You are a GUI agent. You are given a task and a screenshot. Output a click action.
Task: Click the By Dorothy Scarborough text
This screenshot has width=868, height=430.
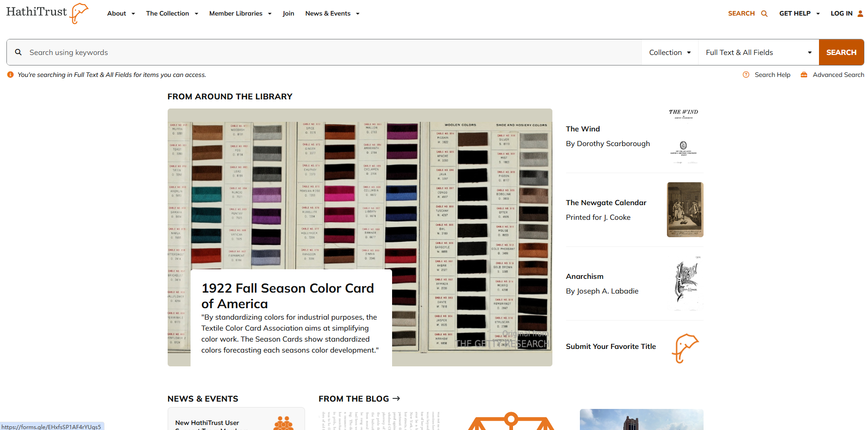point(608,143)
